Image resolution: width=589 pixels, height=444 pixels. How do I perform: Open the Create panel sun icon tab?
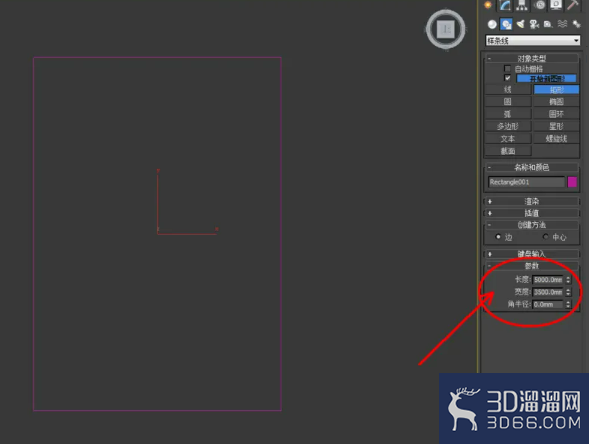pyautogui.click(x=488, y=5)
